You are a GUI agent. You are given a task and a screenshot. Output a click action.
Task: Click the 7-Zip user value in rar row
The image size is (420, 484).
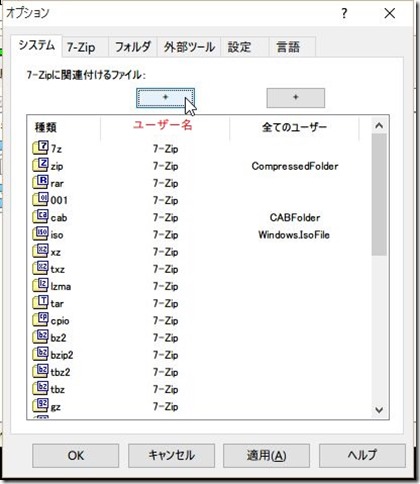pyautogui.click(x=166, y=183)
